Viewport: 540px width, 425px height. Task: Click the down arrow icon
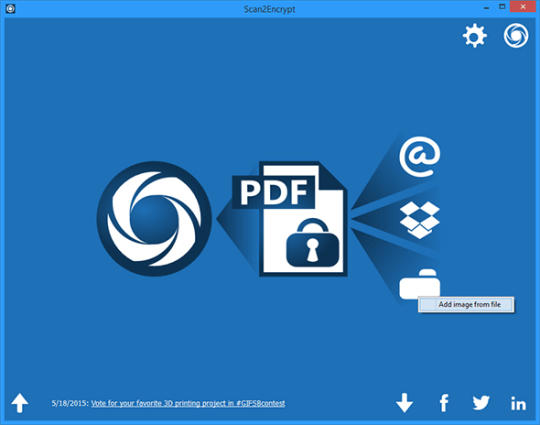click(x=404, y=403)
